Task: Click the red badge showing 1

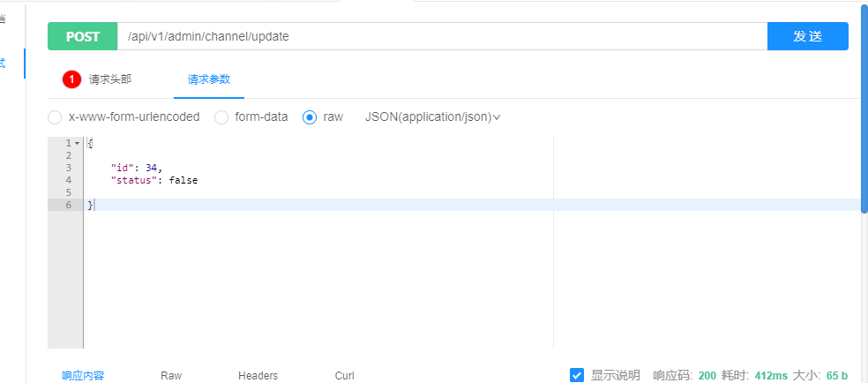Action: click(71, 79)
